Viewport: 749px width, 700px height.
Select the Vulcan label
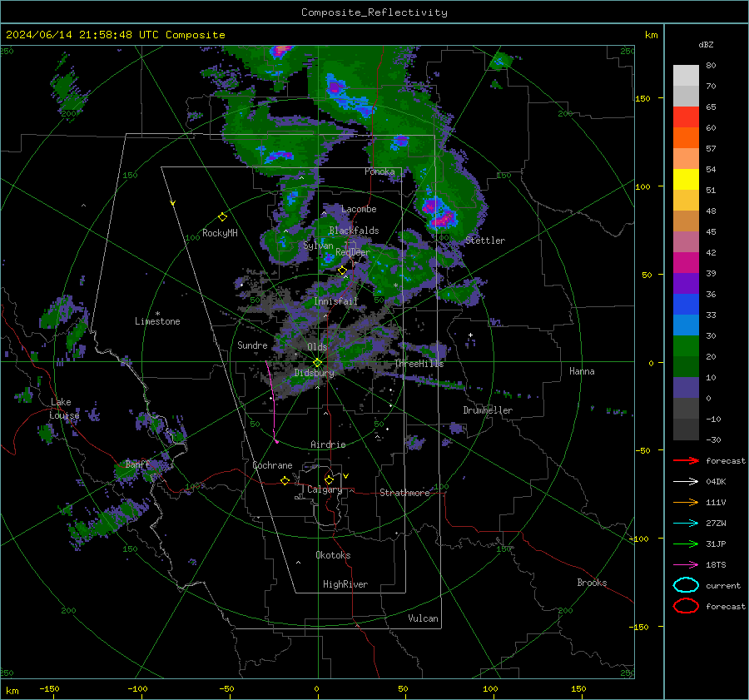(423, 618)
